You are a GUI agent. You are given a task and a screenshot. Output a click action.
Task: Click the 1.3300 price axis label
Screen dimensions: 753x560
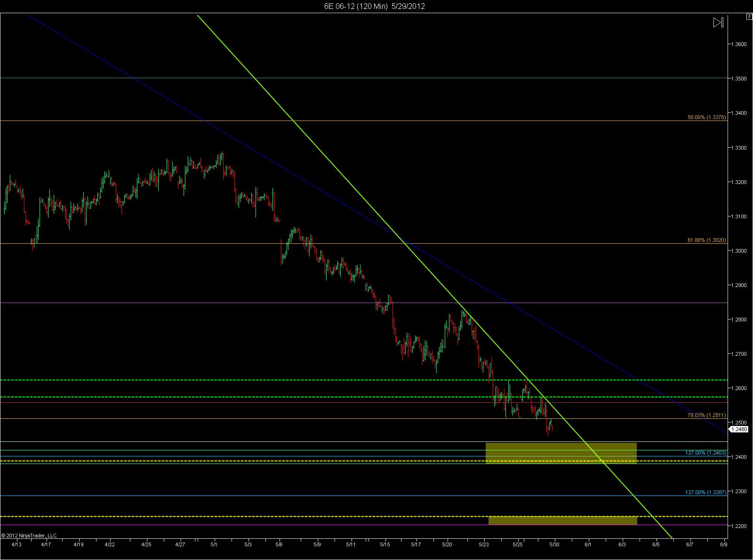(738, 148)
